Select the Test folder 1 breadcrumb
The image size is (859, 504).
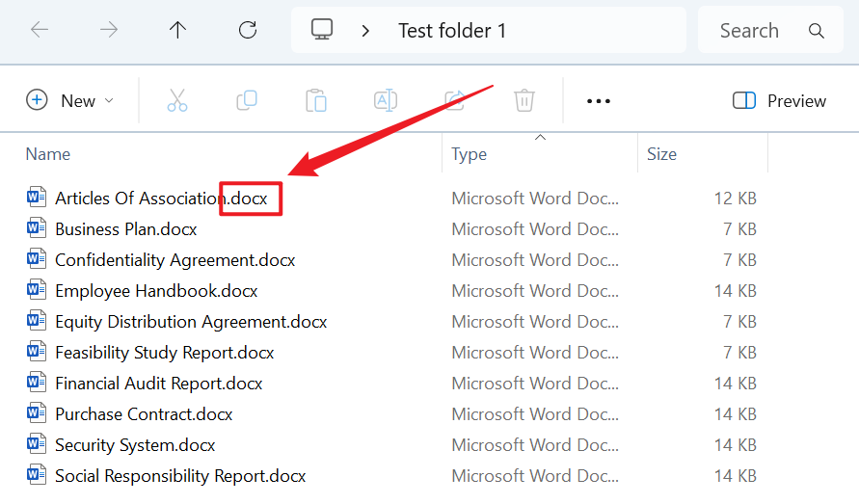(452, 31)
